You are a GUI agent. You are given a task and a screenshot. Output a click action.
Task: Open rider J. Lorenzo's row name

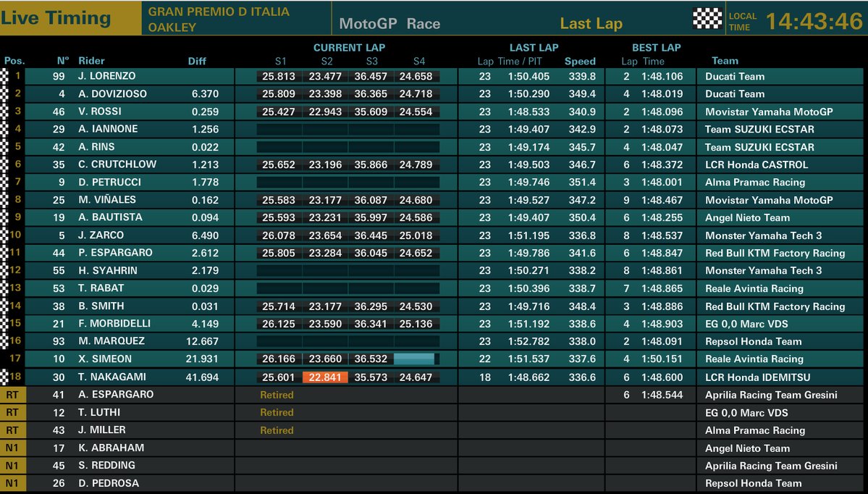106,76
